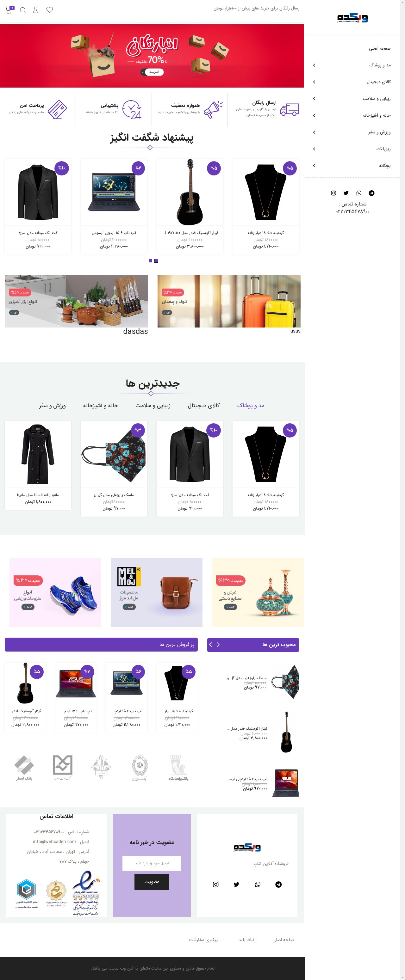Open پیگیری سفارشات footer link
The image size is (405, 980).
(x=203, y=940)
